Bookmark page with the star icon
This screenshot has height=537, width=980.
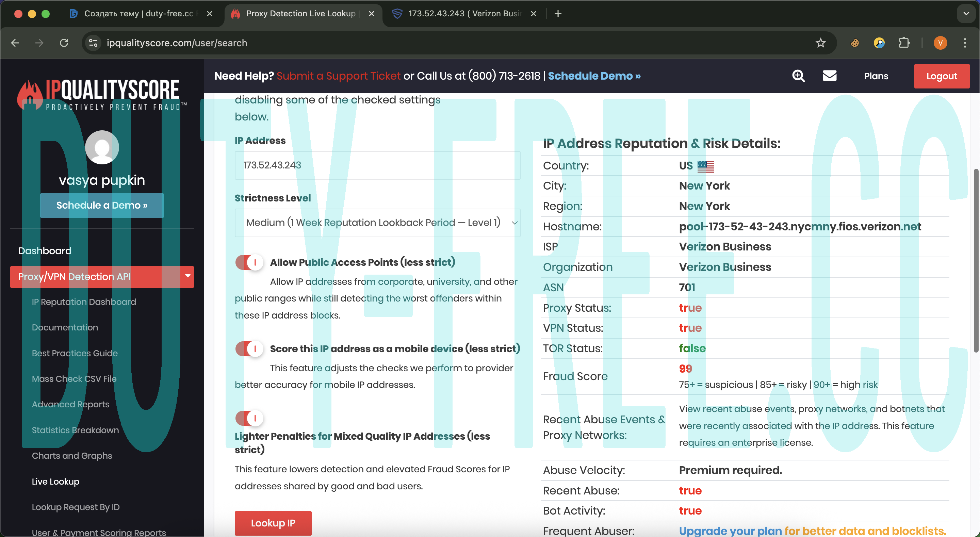pyautogui.click(x=820, y=43)
